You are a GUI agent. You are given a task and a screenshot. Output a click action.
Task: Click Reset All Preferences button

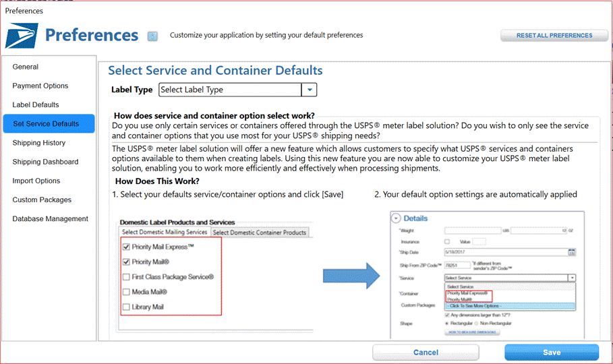(554, 36)
